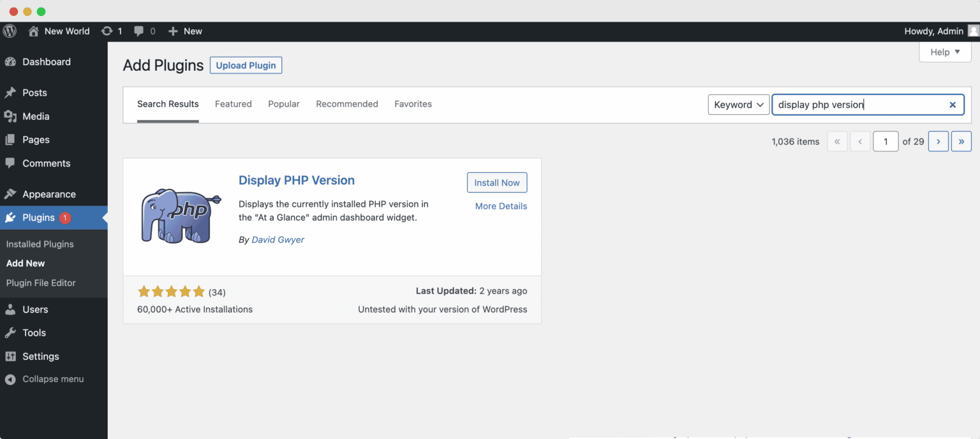This screenshot has width=980, height=439.
Task: Select the Featured tab
Action: click(x=233, y=104)
